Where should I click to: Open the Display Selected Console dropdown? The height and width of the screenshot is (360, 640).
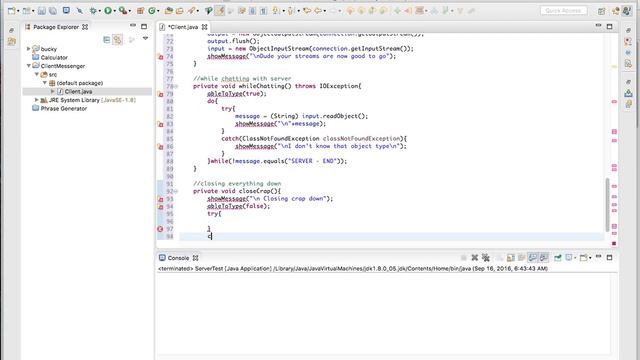pyautogui.click(x=575, y=258)
